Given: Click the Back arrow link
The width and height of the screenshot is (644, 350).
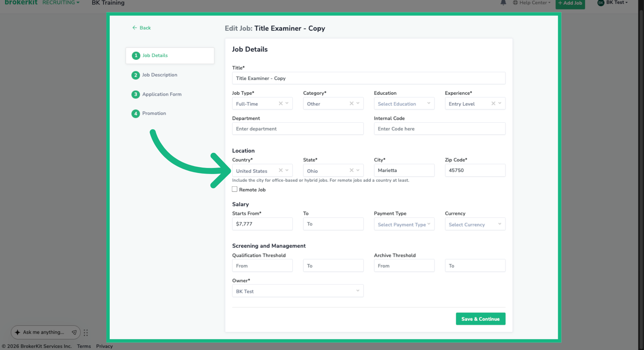Looking at the screenshot, I should tap(141, 28).
